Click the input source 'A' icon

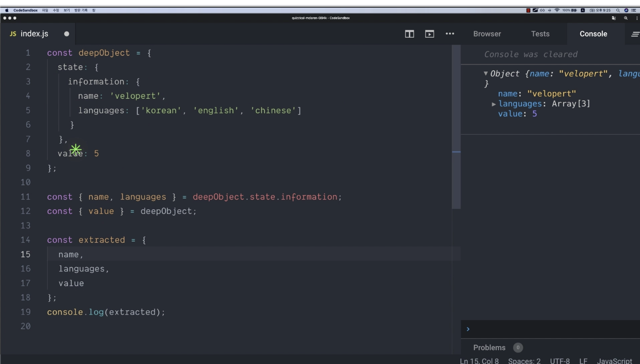click(583, 10)
